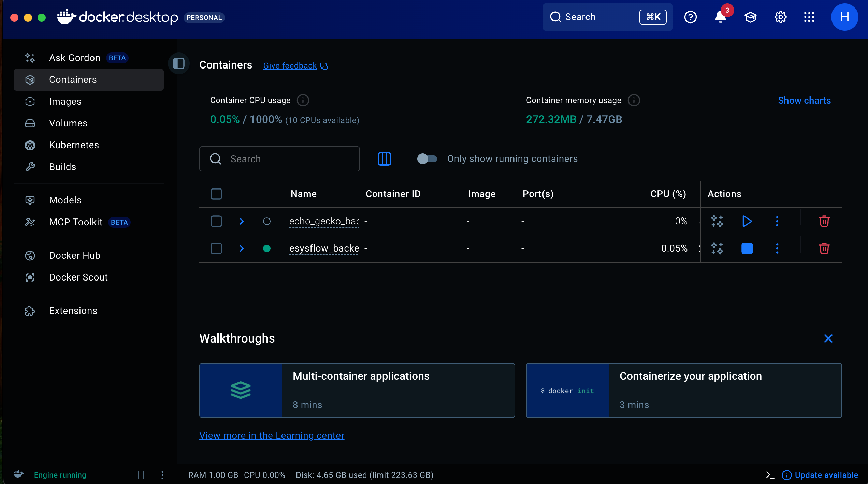Open the Containerize your application walkthrough
This screenshot has height=484, width=868.
pos(684,390)
